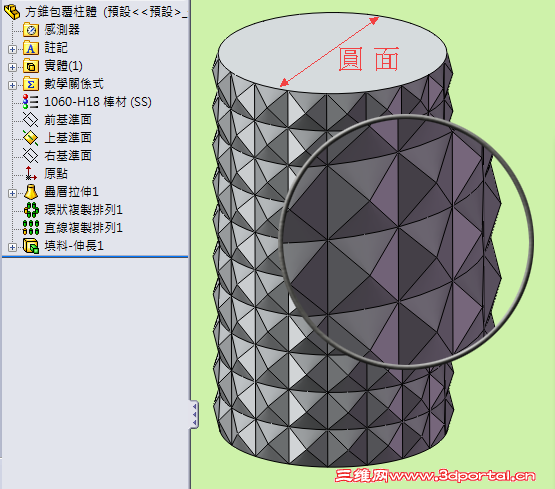Image resolution: width=555 pixels, height=489 pixels.
Task: Click the 註記 annotation folder icon
Action: pyautogui.click(x=31, y=48)
